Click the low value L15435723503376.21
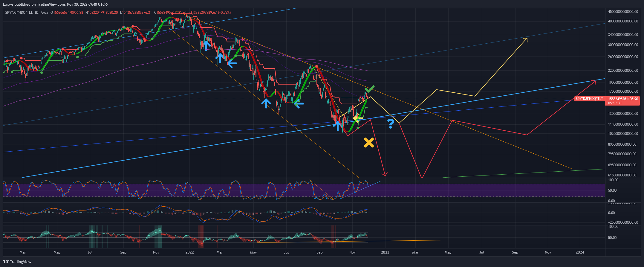644x267 pixels. point(136,13)
